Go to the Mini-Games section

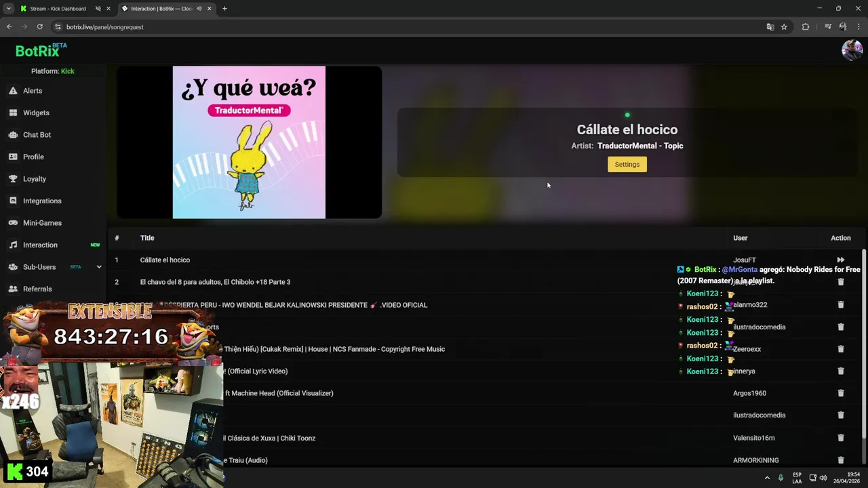(42, 223)
